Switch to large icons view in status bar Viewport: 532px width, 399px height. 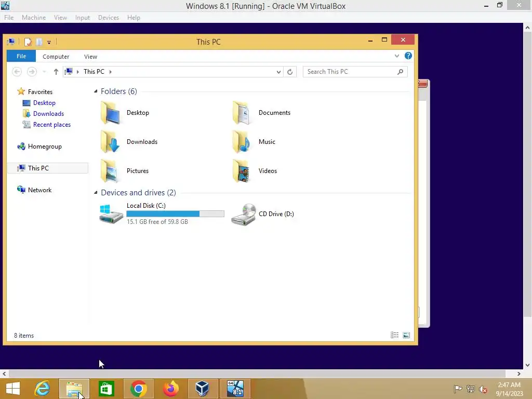406,335
